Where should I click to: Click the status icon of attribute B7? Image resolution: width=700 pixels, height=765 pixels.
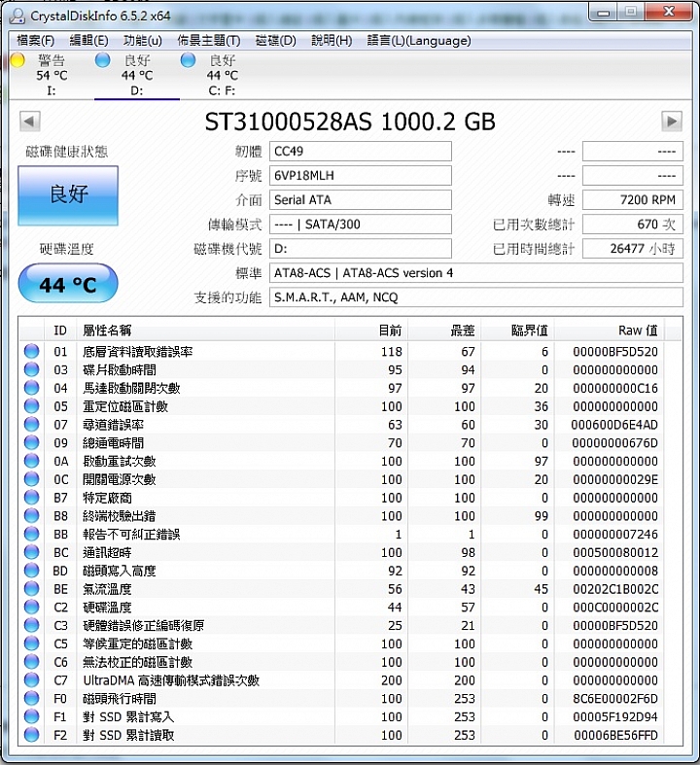coord(32,497)
